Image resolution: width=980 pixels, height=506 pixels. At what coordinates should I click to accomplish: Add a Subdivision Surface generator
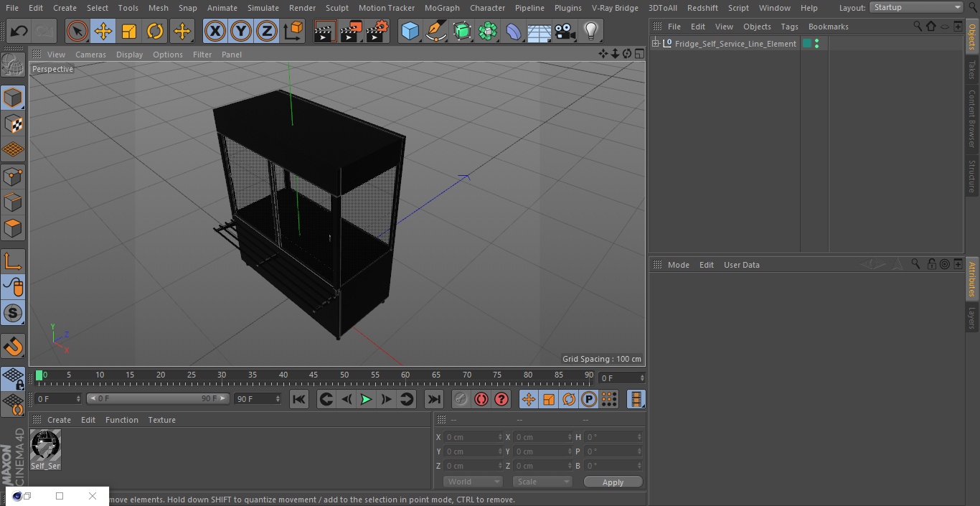(x=462, y=31)
